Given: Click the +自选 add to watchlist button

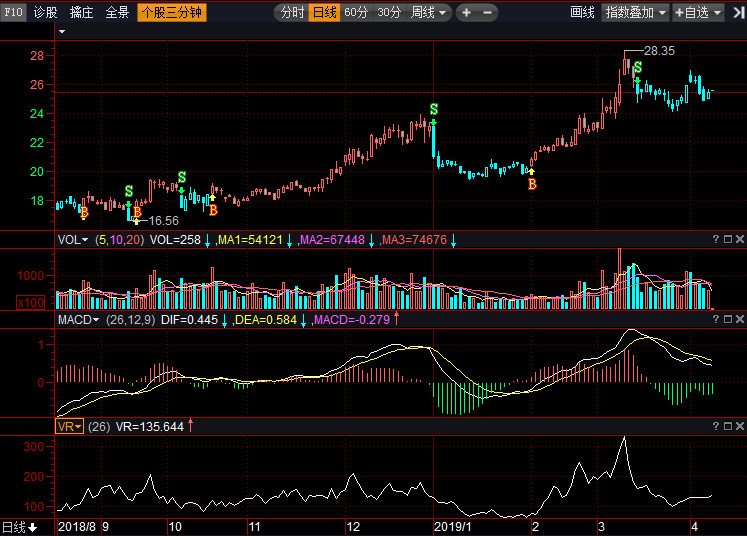Looking at the screenshot, I should (x=699, y=13).
